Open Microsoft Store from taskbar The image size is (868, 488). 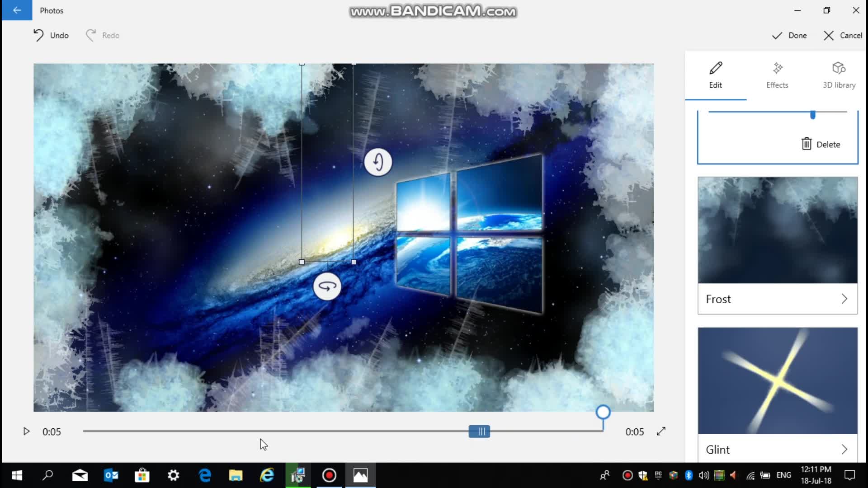coord(142,475)
